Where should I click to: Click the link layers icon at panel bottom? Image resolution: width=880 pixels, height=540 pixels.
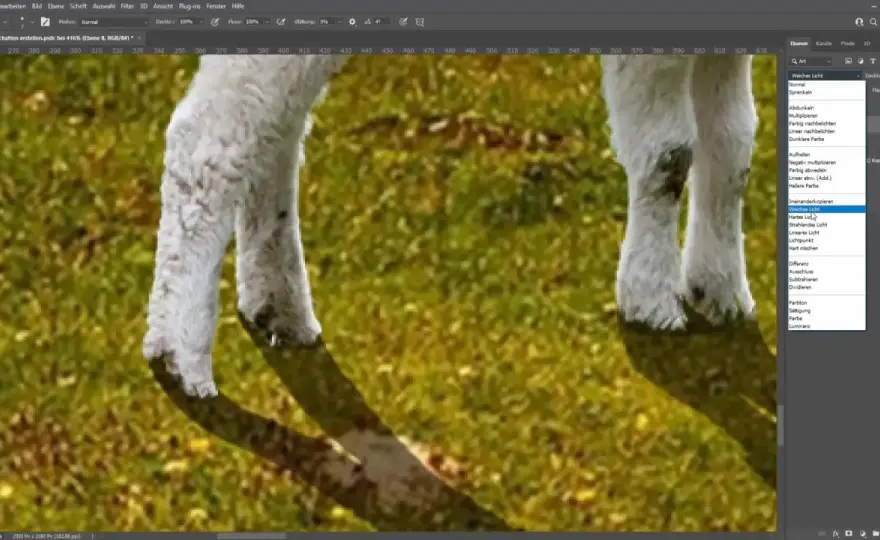click(x=823, y=534)
